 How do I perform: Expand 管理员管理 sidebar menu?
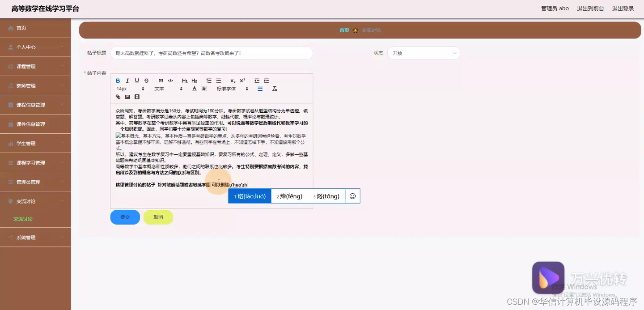pyautogui.click(x=35, y=182)
